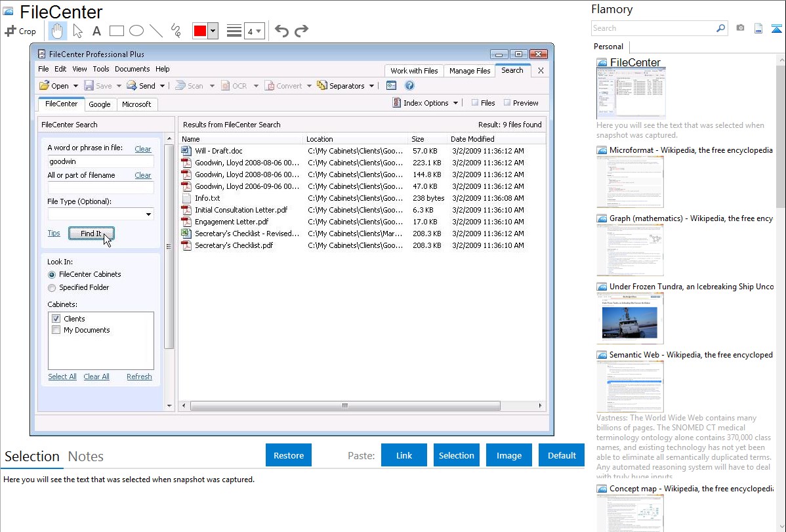
Task: Click the Separators toolbar icon
Action: (x=322, y=86)
